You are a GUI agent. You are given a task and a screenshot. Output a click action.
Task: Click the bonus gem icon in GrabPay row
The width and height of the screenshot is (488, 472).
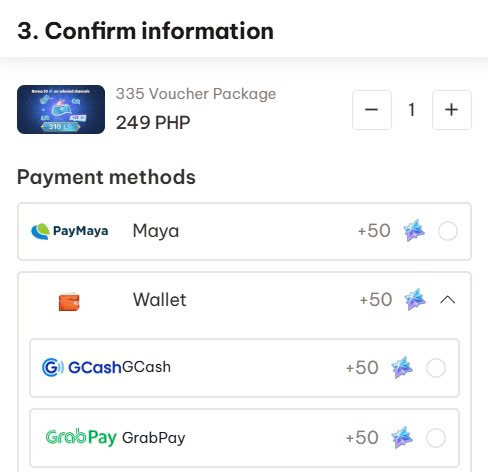[402, 437]
